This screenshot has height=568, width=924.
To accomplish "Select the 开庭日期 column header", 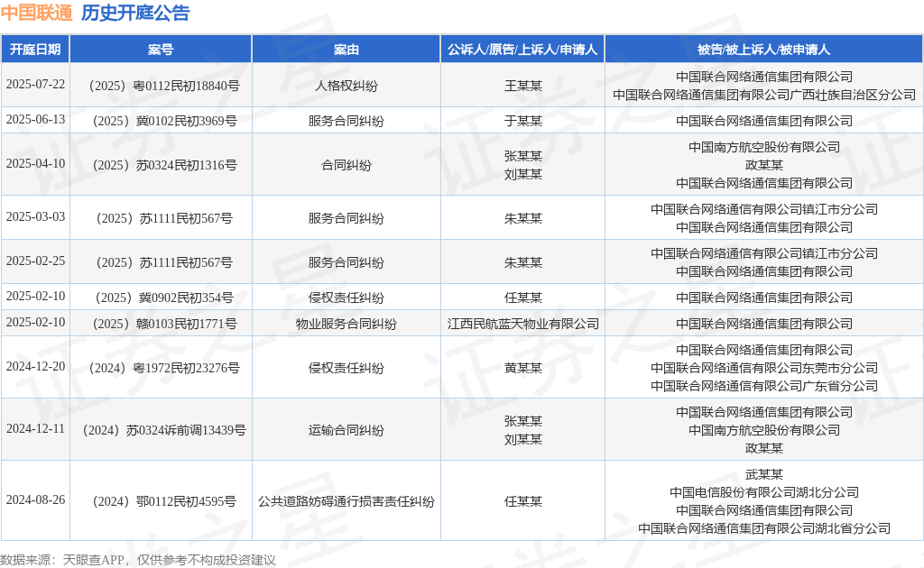I will (x=35, y=50).
